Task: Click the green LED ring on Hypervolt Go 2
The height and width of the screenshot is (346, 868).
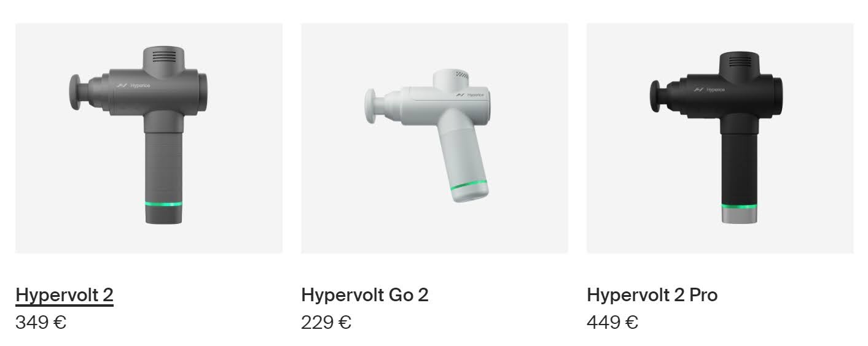Action: pos(469,187)
